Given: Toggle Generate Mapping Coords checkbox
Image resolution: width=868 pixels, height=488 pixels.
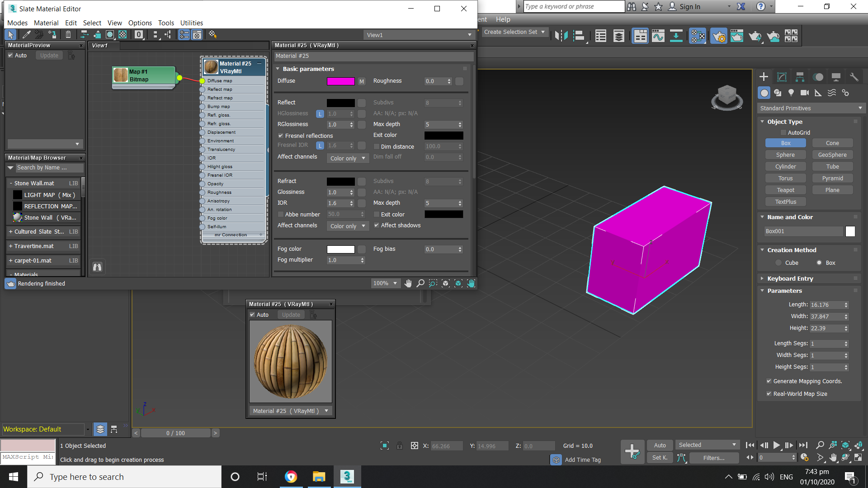Looking at the screenshot, I should click(769, 381).
